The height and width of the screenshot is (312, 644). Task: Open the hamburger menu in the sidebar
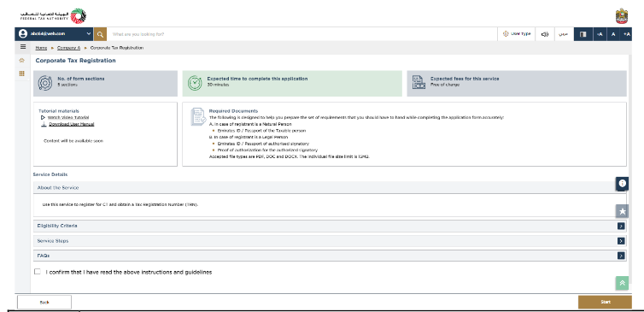point(23,47)
